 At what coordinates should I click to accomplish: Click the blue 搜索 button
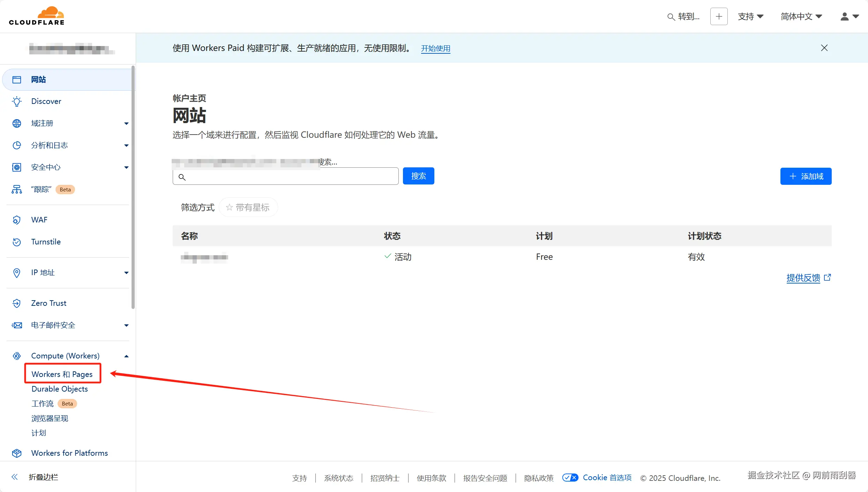[x=418, y=176]
